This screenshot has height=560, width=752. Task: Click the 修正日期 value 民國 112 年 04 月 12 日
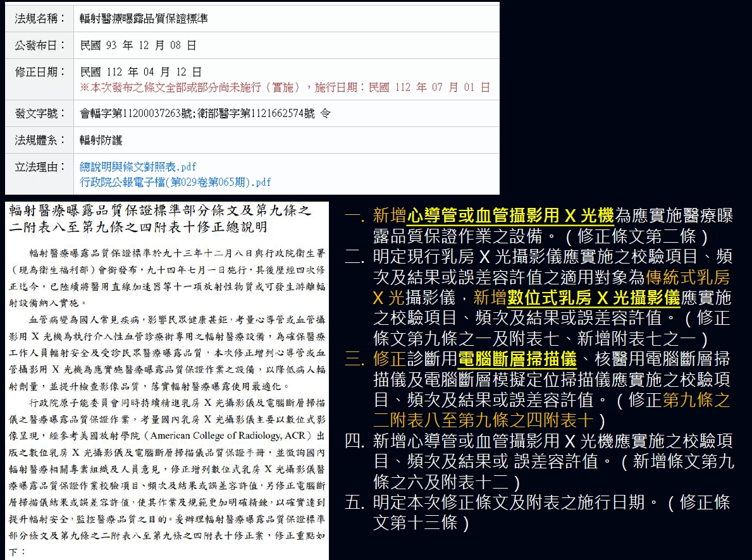pos(141,72)
